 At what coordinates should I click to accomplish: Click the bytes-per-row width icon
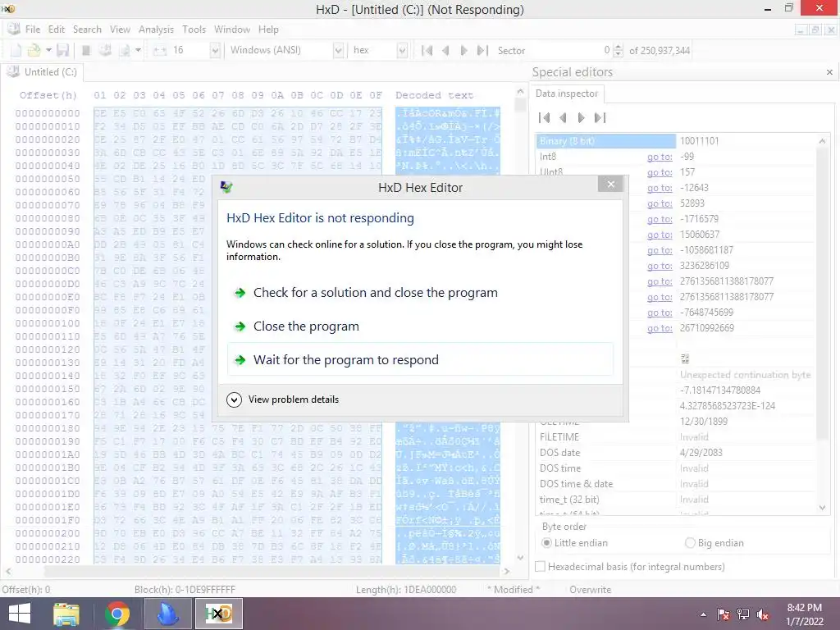click(160, 50)
